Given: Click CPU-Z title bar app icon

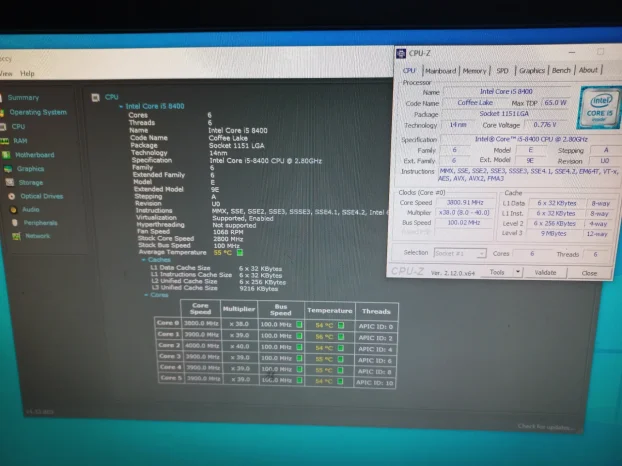Looking at the screenshot, I should tap(401, 53).
